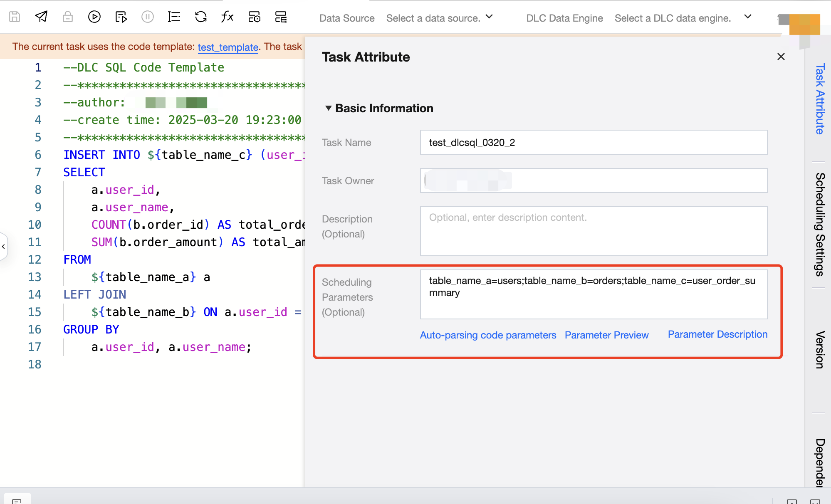Click the run selected code icon
The image size is (831, 504).
(x=121, y=17)
